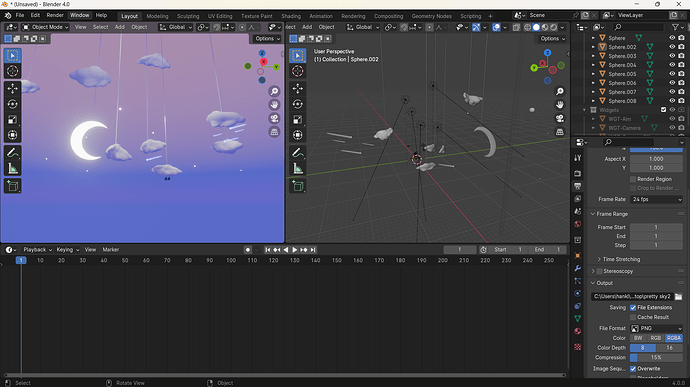The width and height of the screenshot is (690, 387).
Task: Open the Render menu
Action: pyautogui.click(x=55, y=15)
